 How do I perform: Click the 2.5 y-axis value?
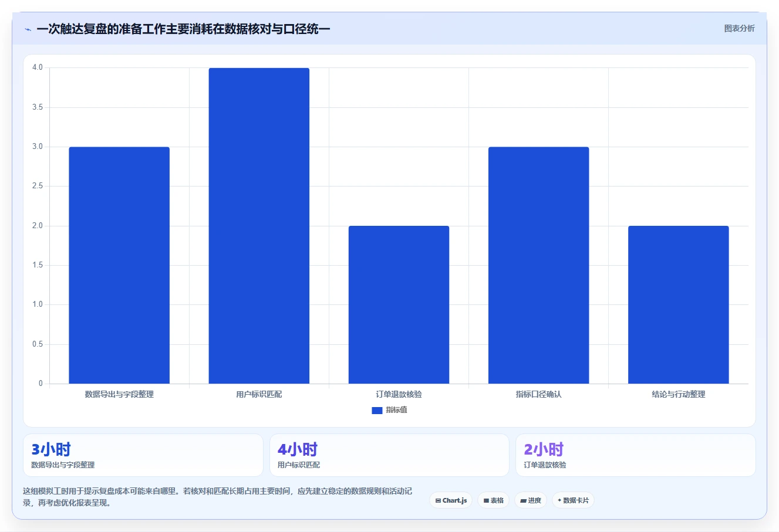tap(38, 186)
